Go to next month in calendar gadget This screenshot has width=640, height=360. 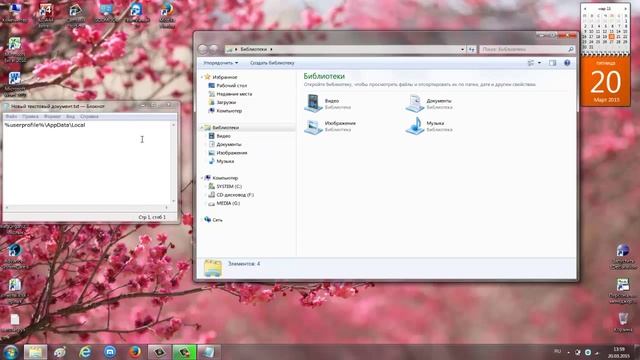tap(625, 9)
